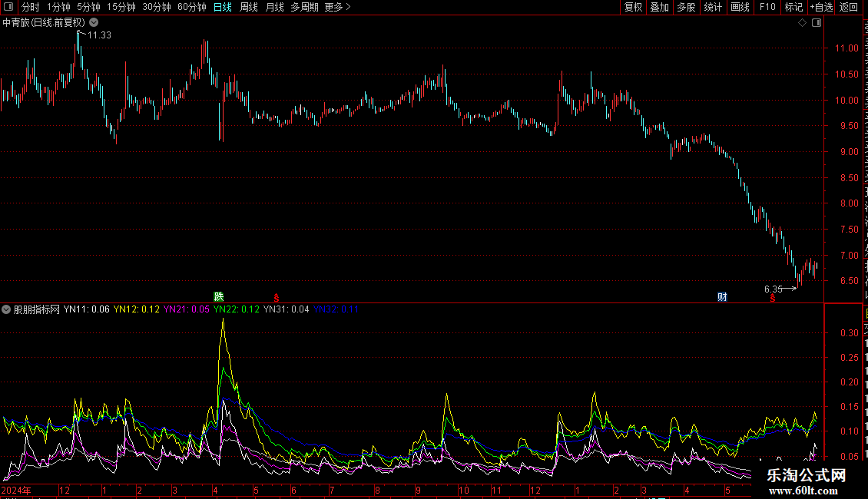Select the 日线 daily period tab

coord(223,7)
